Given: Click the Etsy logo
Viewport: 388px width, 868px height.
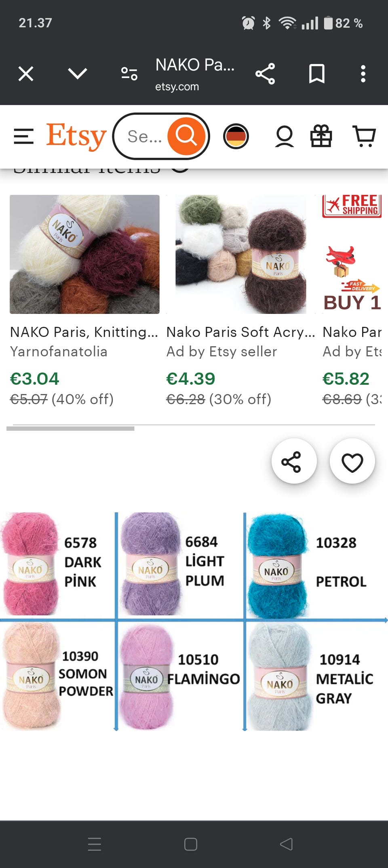Looking at the screenshot, I should pos(76,136).
